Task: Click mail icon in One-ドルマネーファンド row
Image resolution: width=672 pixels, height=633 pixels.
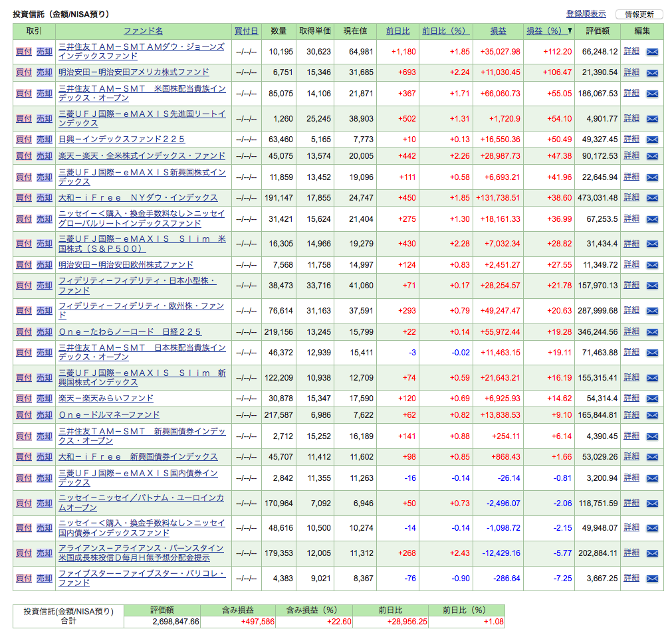Action: [652, 415]
